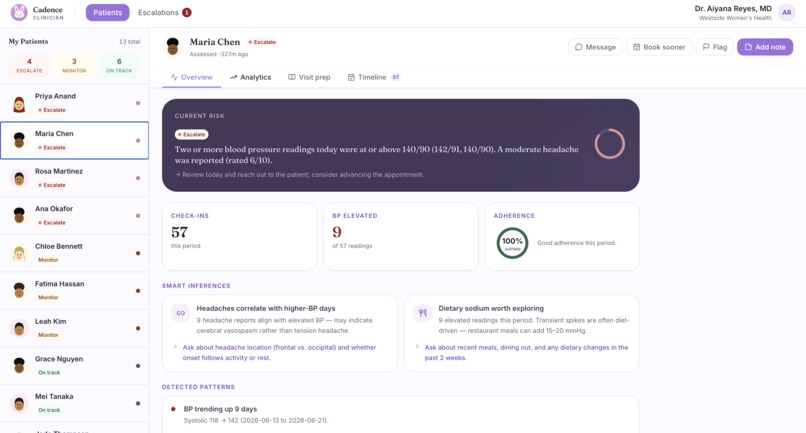
Task: Click the Timeline tab count badge 57
Action: pos(395,77)
